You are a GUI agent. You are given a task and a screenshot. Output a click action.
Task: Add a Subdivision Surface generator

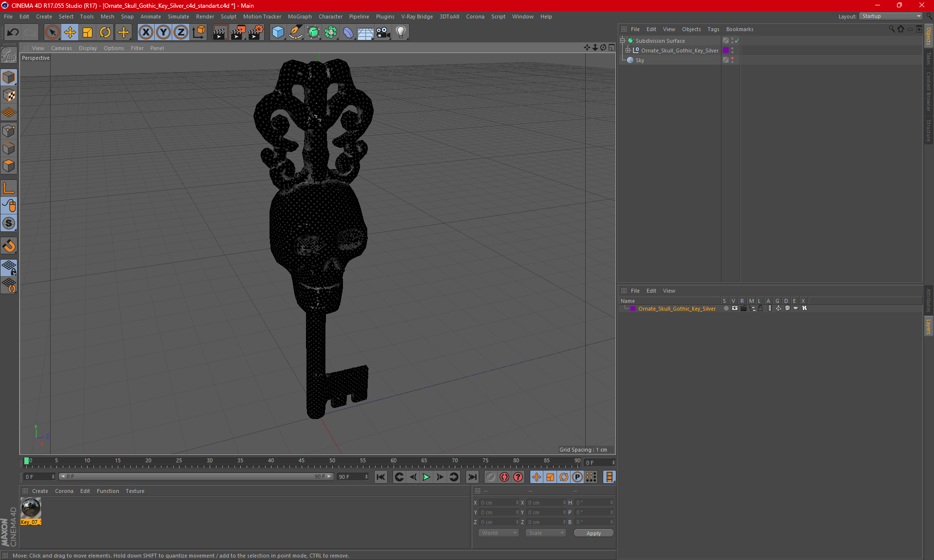point(313,32)
